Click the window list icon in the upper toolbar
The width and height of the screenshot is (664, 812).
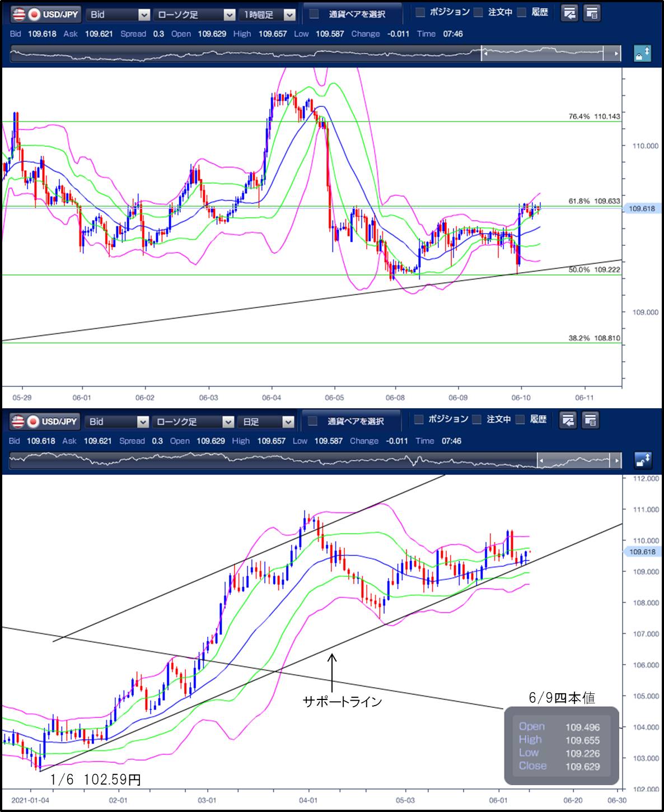click(591, 13)
